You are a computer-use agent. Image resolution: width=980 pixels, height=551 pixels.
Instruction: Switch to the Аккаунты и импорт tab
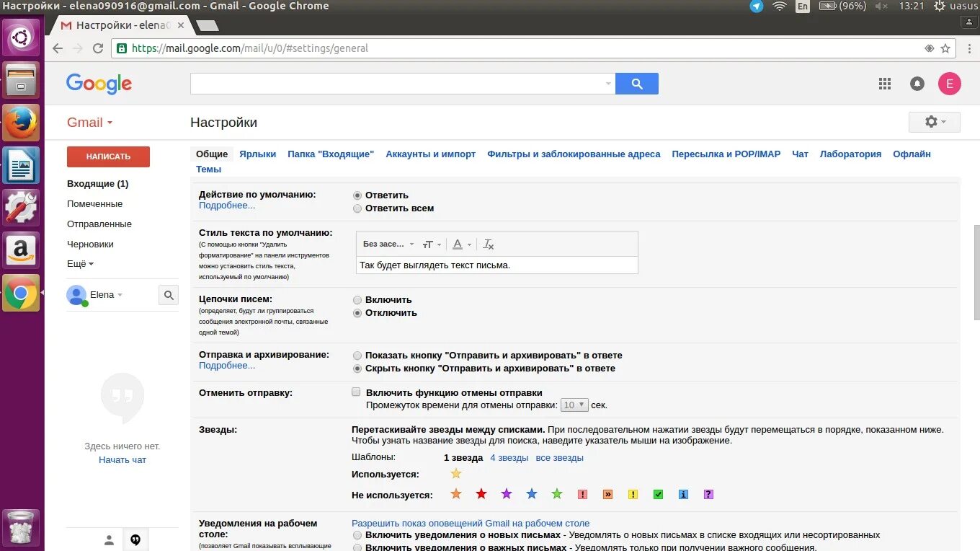click(x=431, y=154)
